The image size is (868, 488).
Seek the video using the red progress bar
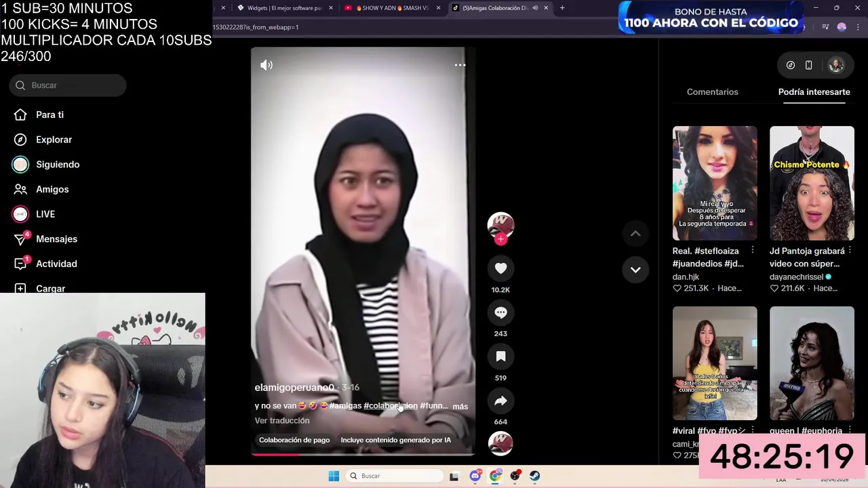pos(363,454)
